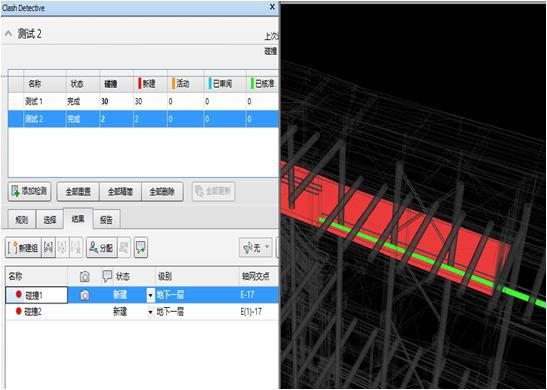Click the 全部更新 update all button
Image resolution: width=547 pixels, height=390 pixels.
pos(213,191)
